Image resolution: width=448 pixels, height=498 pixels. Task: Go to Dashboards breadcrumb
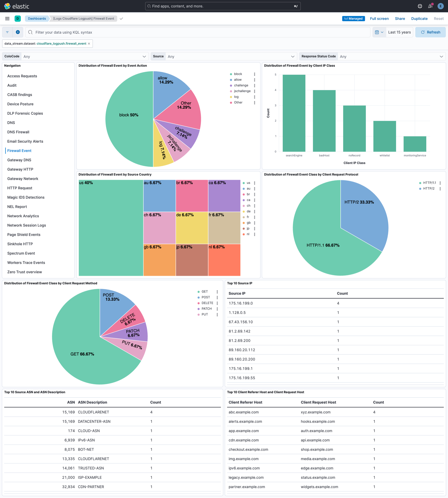[x=37, y=19]
